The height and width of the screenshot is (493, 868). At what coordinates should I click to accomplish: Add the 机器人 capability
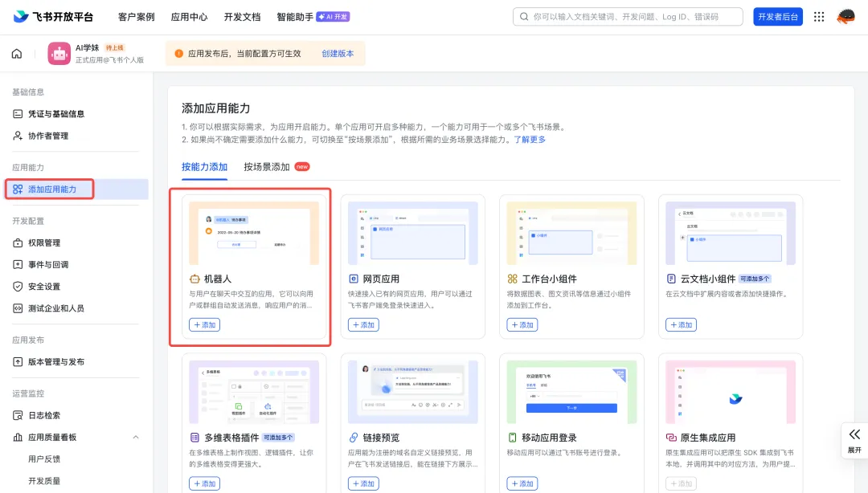tap(204, 325)
